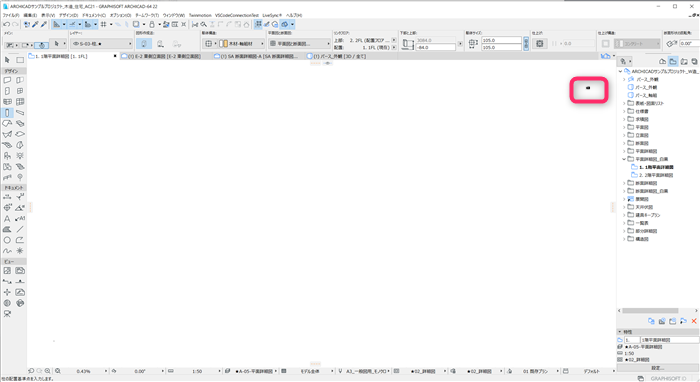Collapse the 平面詳細図_白黒 folder
Image resolution: width=700 pixels, height=382 pixels.
[x=624, y=159]
